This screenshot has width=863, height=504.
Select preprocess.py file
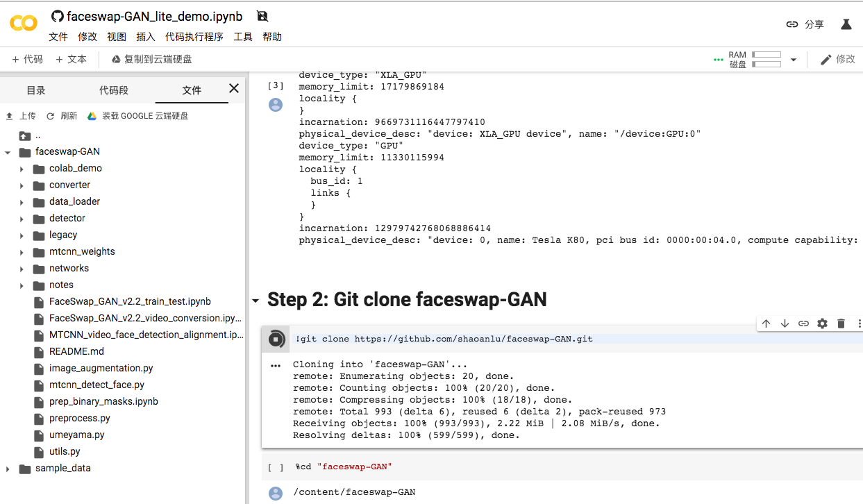[x=79, y=418]
